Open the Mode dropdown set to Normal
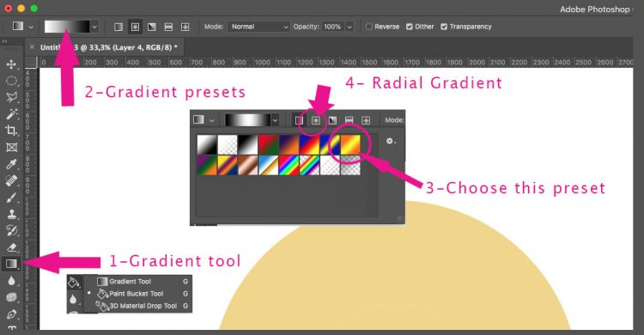Image resolution: width=644 pixels, height=335 pixels. (258, 27)
